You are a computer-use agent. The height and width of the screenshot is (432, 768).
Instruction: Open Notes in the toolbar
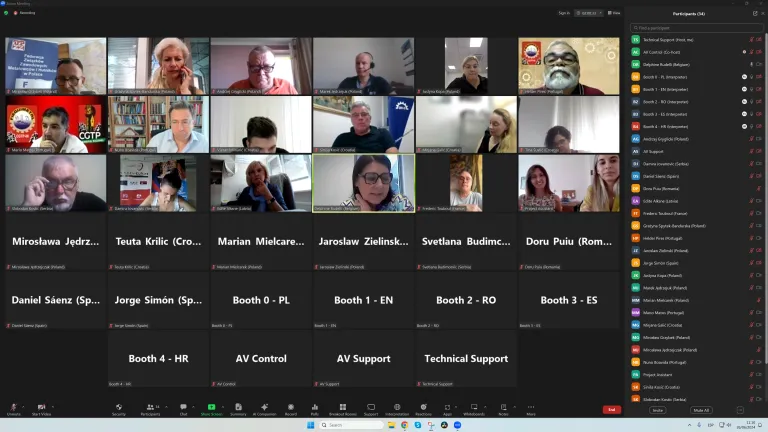pos(503,409)
